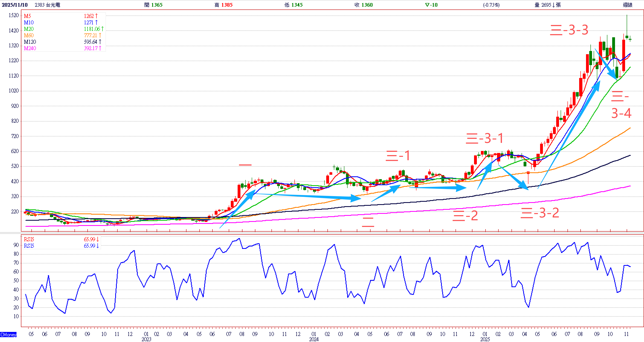Click the M5 up arrow indicator
The height and width of the screenshot is (342, 644).
[x=96, y=16]
